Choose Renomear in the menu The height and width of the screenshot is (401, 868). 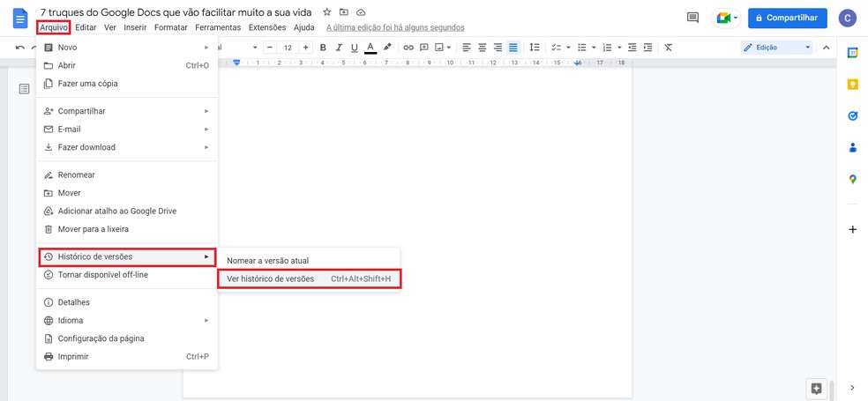pyautogui.click(x=127, y=175)
